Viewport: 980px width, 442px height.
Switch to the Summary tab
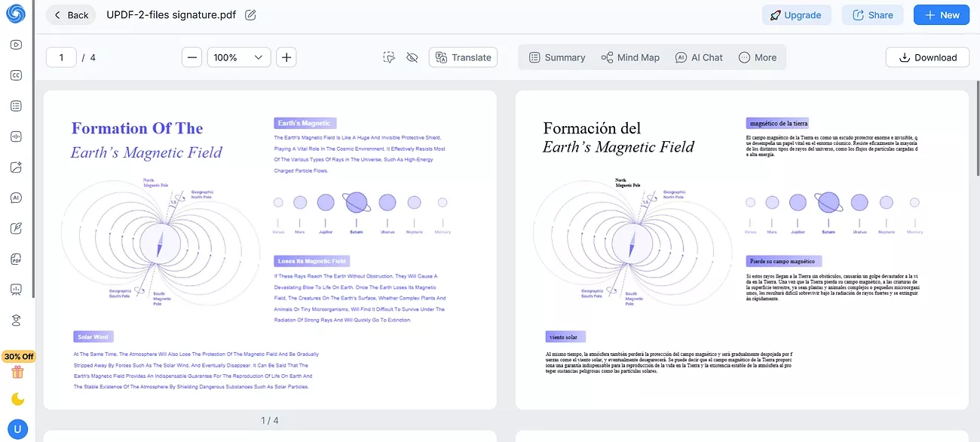[x=557, y=57]
